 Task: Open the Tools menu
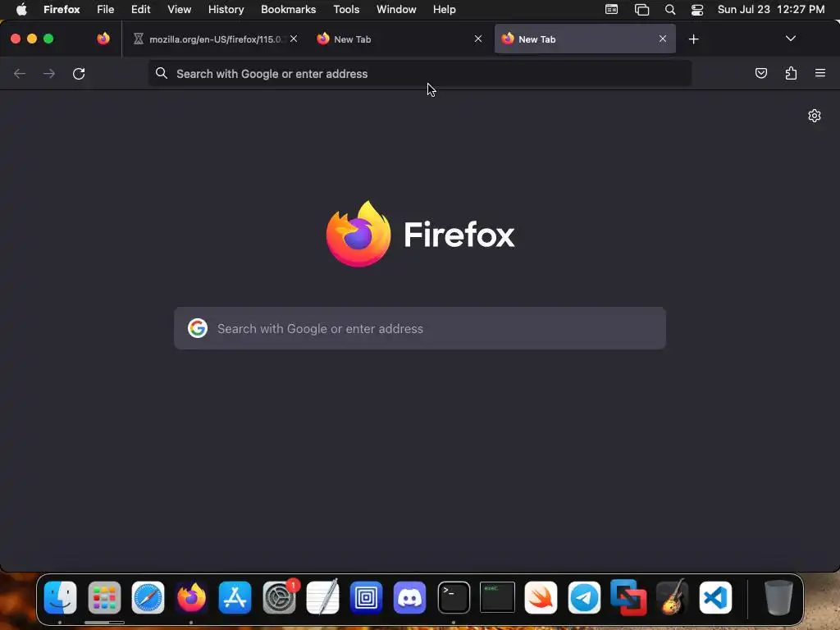point(346,9)
